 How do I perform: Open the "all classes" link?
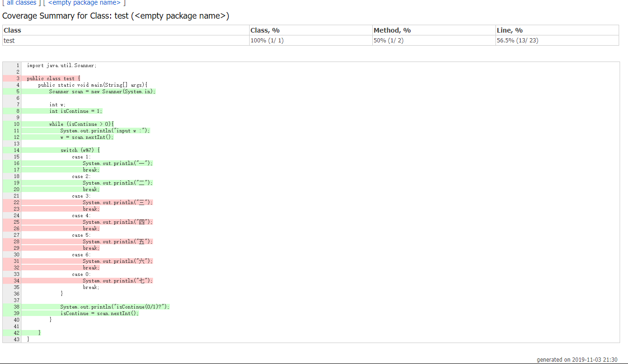click(21, 2)
